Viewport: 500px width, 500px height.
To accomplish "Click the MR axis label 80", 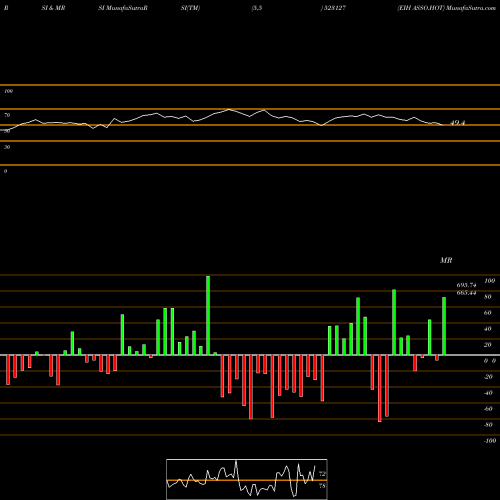I will tap(488, 297).
